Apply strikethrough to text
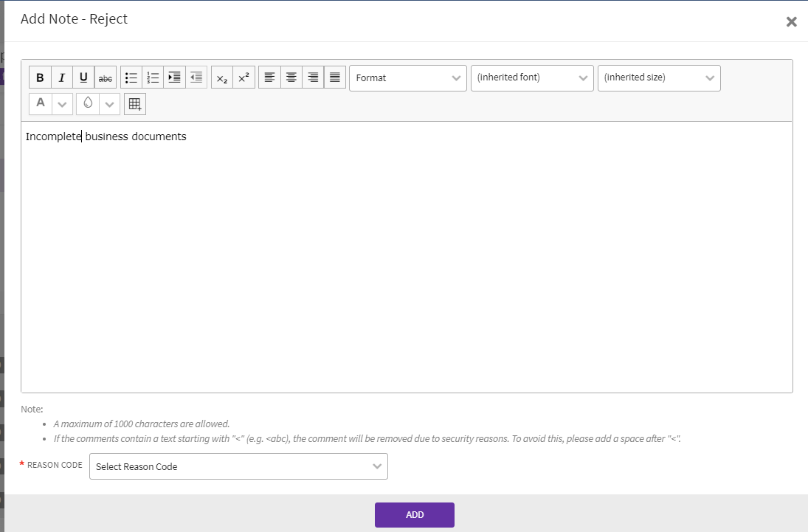Viewport: 808px width, 532px height. pyautogui.click(x=106, y=77)
